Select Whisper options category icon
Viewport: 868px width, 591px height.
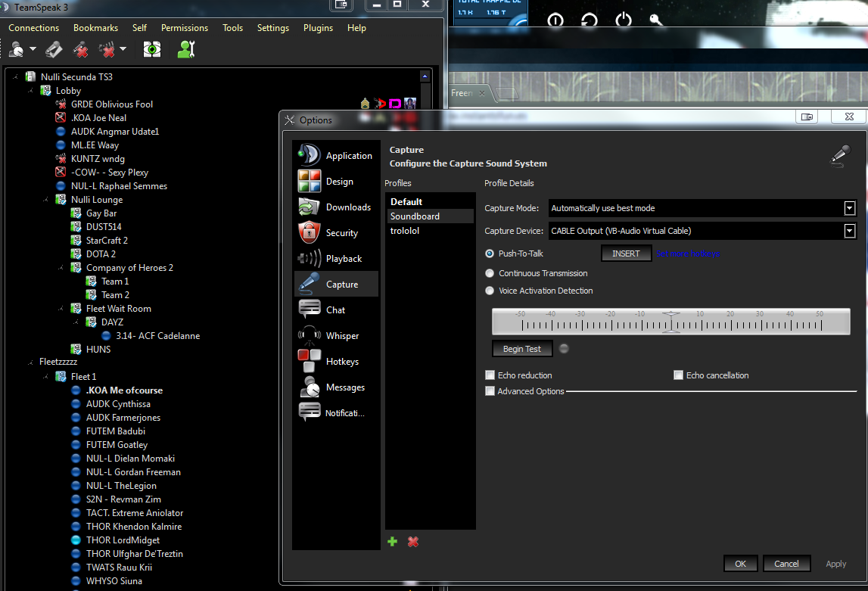click(309, 335)
